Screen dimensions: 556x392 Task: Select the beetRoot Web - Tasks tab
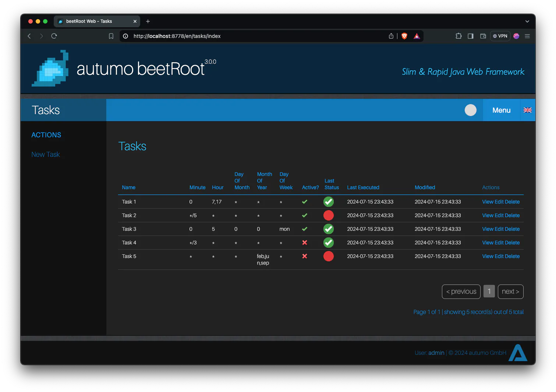coord(97,21)
